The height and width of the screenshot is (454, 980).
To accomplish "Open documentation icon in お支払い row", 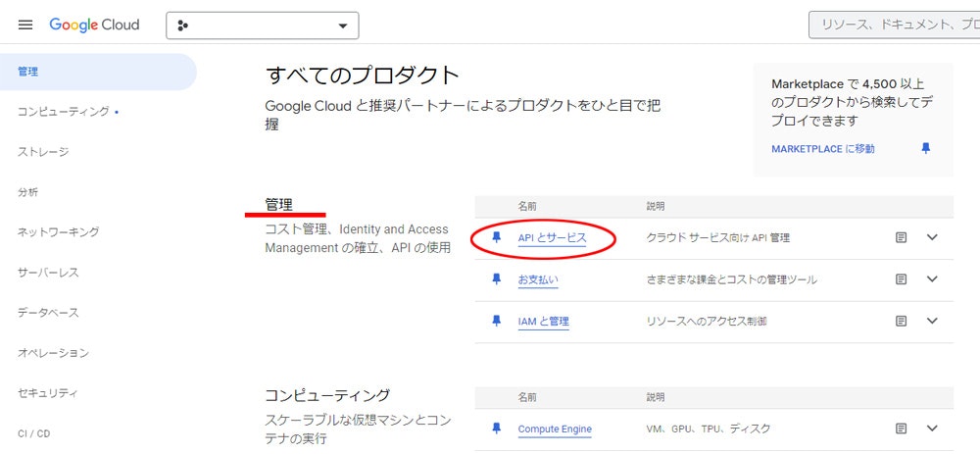I will 901,278.
